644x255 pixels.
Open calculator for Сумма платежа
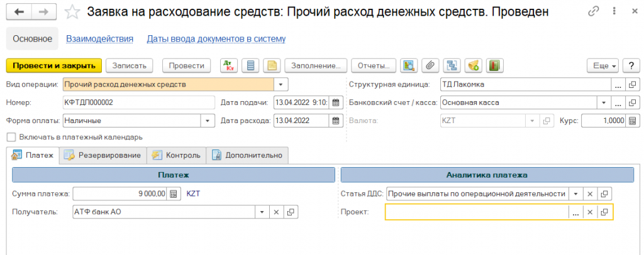click(x=174, y=194)
